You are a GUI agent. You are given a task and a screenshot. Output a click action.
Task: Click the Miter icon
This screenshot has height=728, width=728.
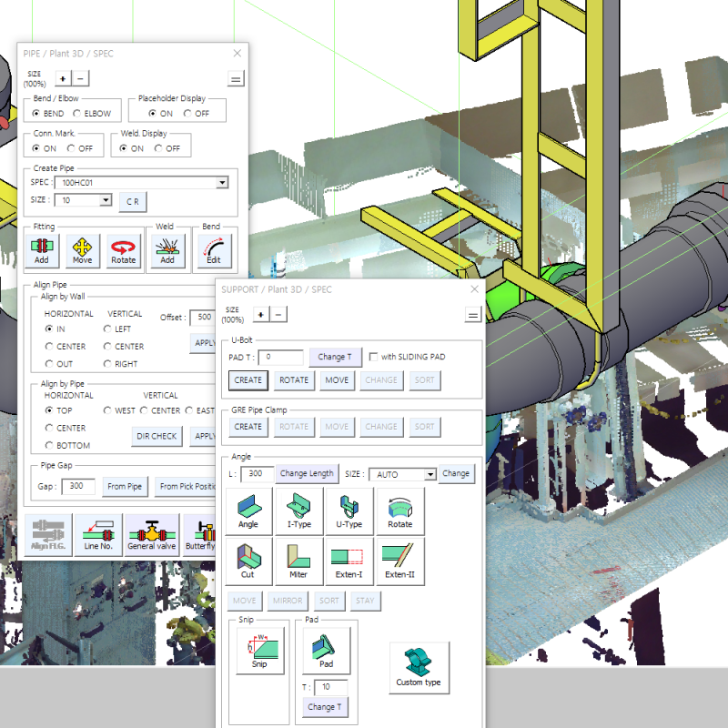[x=298, y=561]
